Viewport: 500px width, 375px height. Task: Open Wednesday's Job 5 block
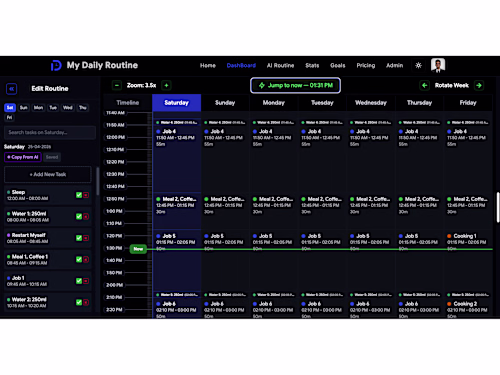[371, 261]
